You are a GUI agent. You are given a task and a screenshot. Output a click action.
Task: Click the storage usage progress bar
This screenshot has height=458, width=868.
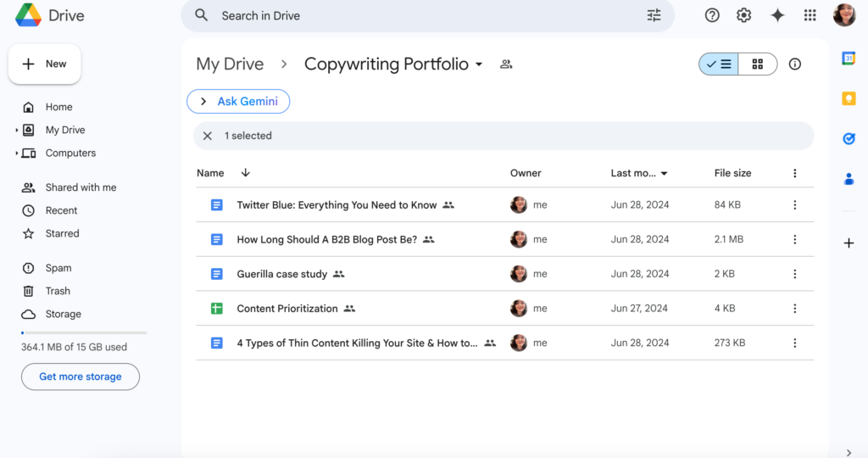coord(84,332)
